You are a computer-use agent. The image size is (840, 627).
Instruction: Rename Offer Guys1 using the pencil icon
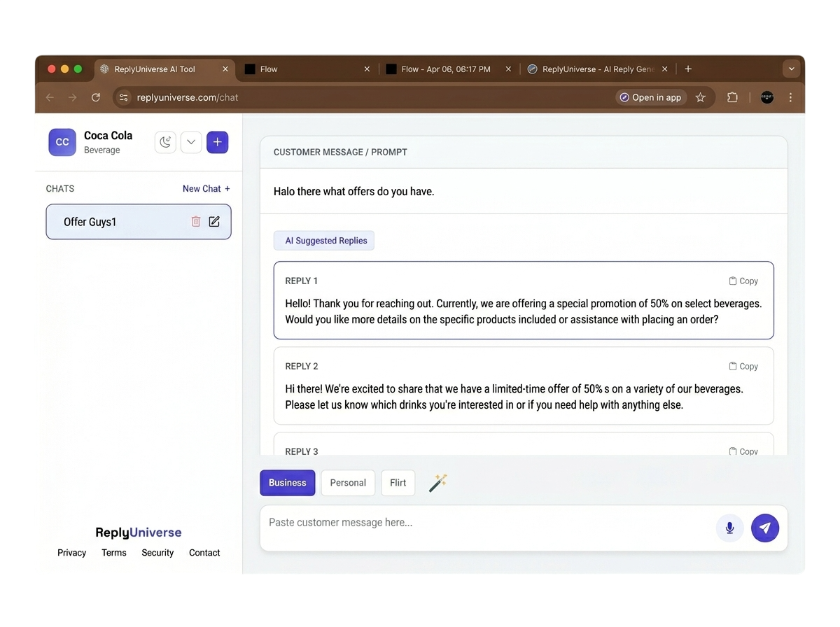[x=213, y=221]
